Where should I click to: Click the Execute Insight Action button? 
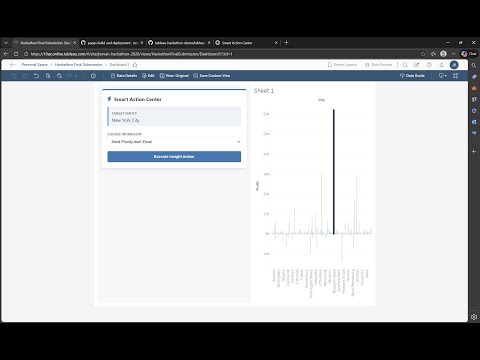(174, 156)
